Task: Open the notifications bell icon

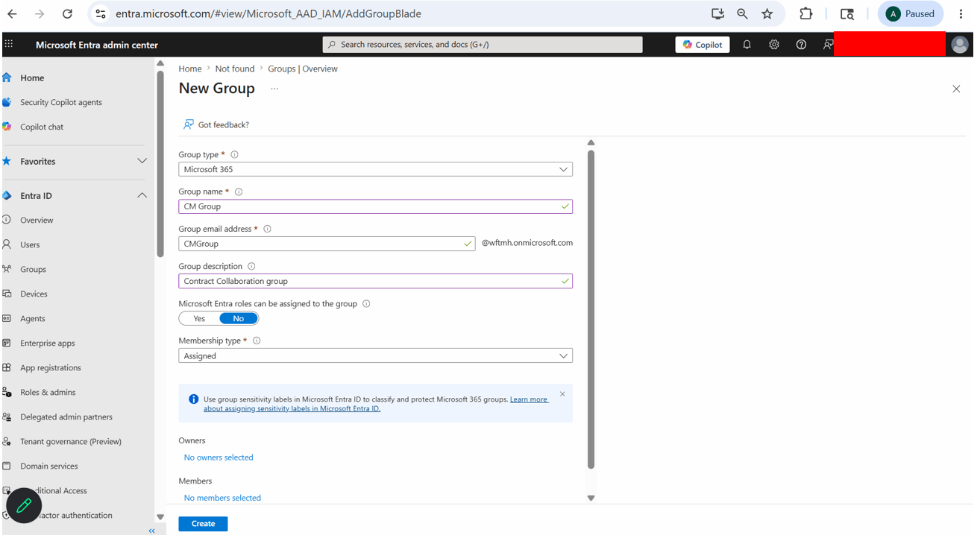Action: pos(747,45)
